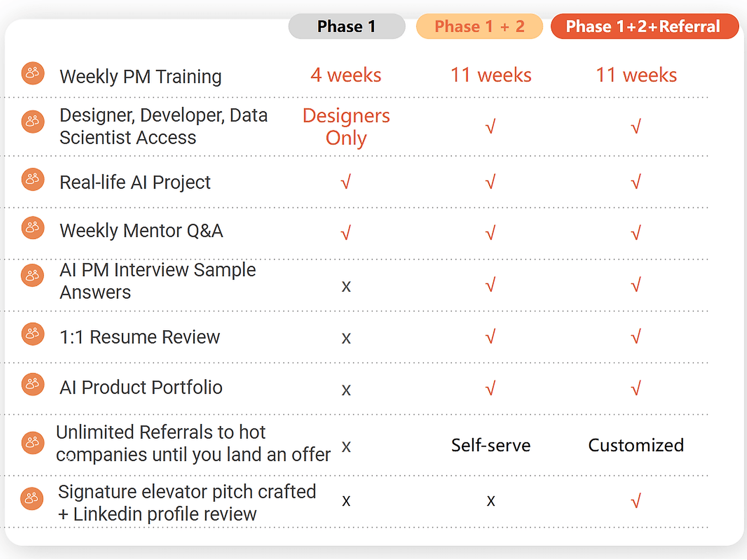The width and height of the screenshot is (747, 560).
Task: Select the icon next to Weekly Mentor Q&A
Action: coord(33,227)
